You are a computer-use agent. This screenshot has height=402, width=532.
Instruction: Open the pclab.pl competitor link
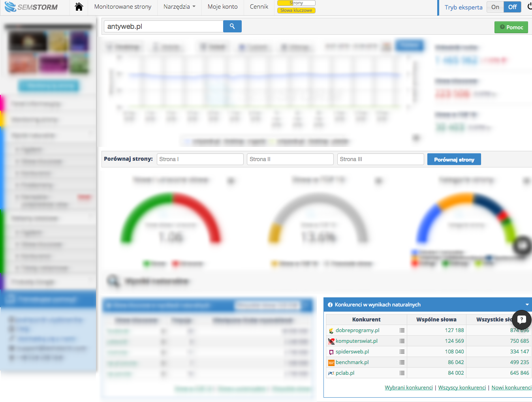click(x=345, y=373)
